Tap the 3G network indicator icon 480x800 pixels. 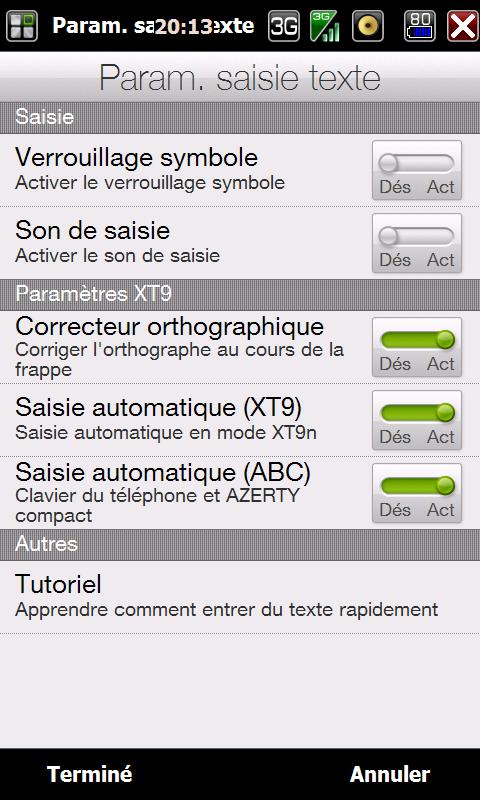click(284, 26)
